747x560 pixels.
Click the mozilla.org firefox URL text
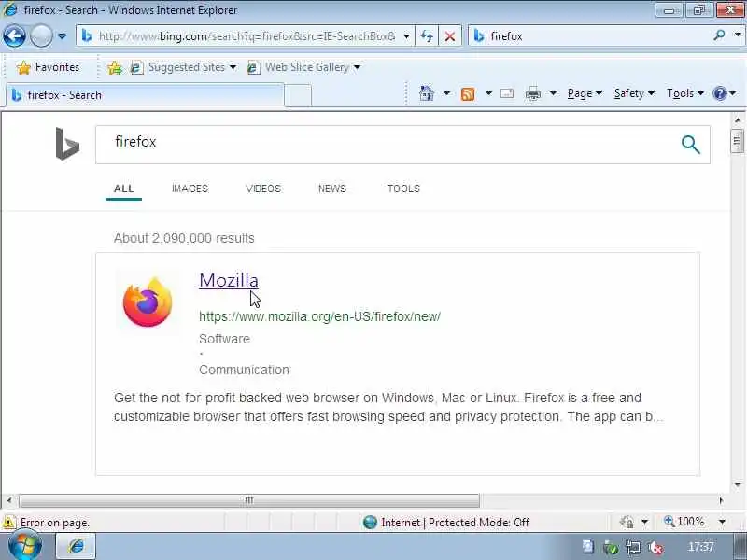319,316
